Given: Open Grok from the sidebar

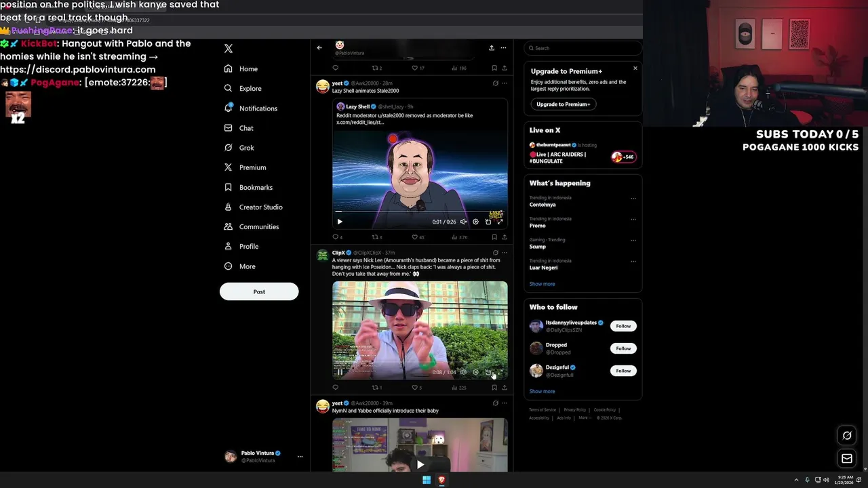Looking at the screenshot, I should coord(239,148).
